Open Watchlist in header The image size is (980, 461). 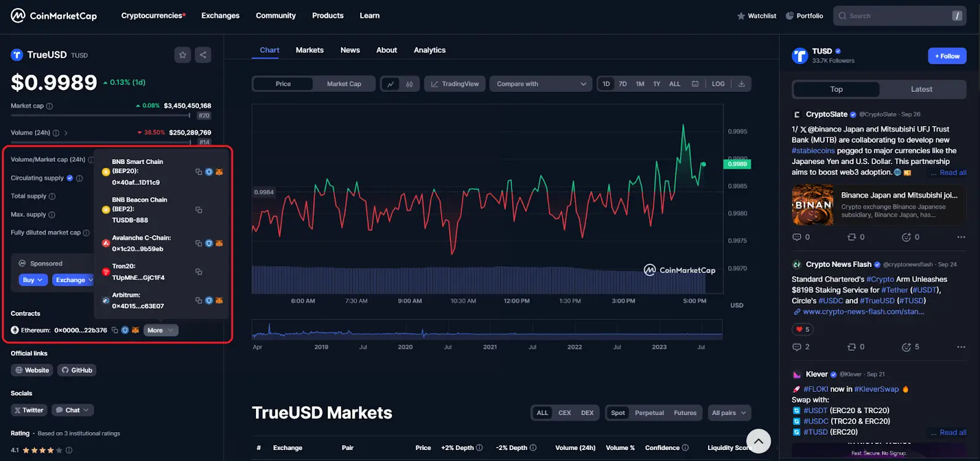(756, 16)
